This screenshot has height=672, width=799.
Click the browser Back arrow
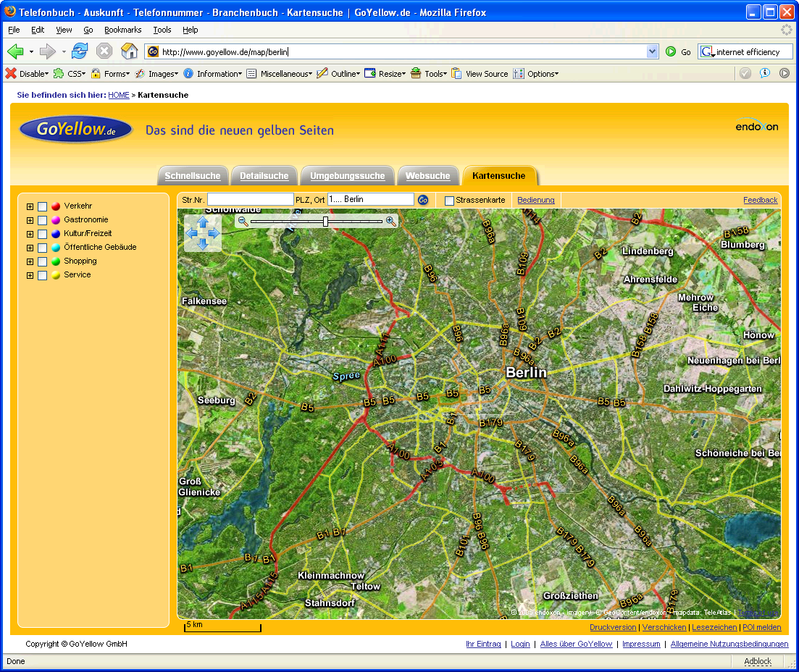coord(15,51)
